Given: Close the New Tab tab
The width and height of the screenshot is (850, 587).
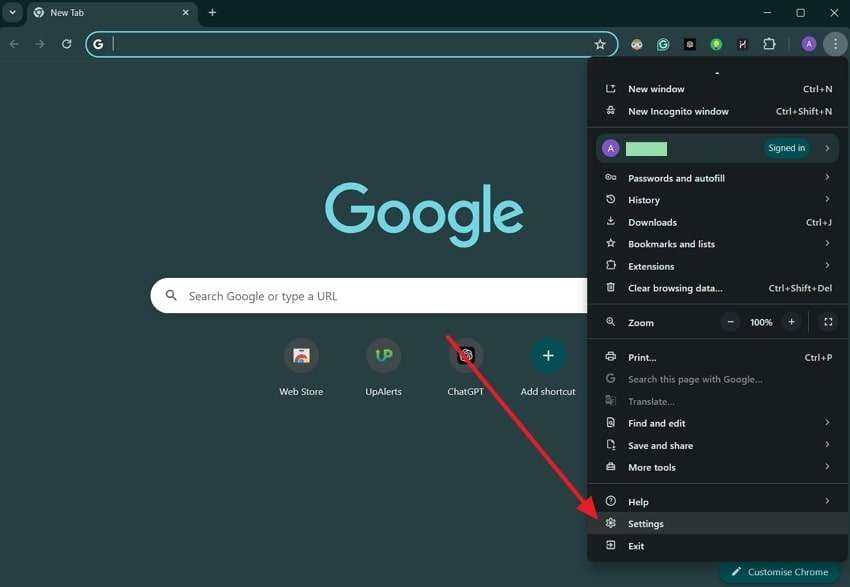Looking at the screenshot, I should click(185, 12).
